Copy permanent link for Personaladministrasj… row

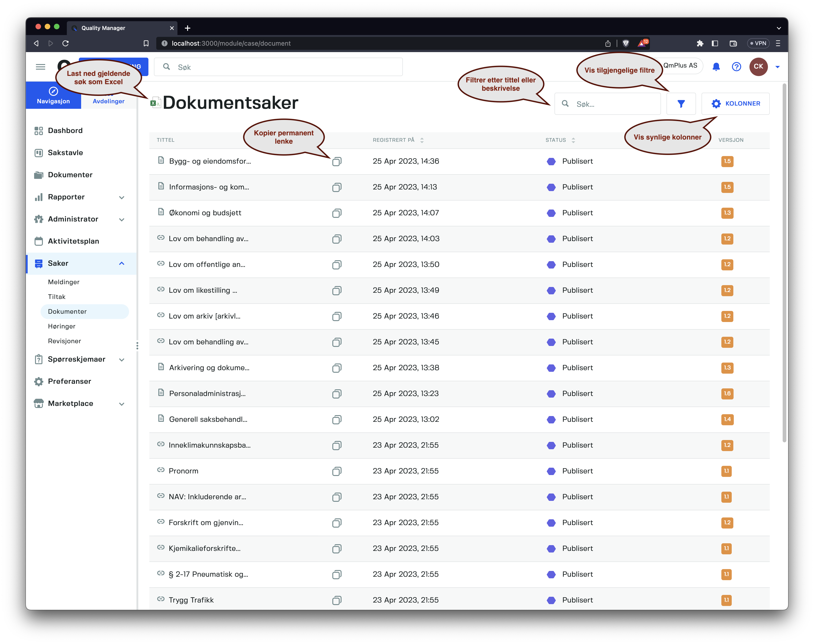(x=337, y=394)
